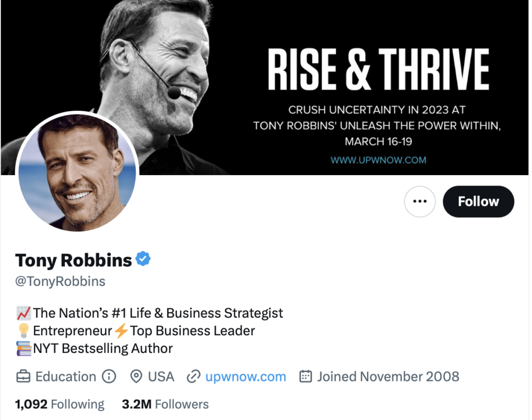Click the USA location pin icon
This screenshot has width=532, height=420.
(136, 376)
